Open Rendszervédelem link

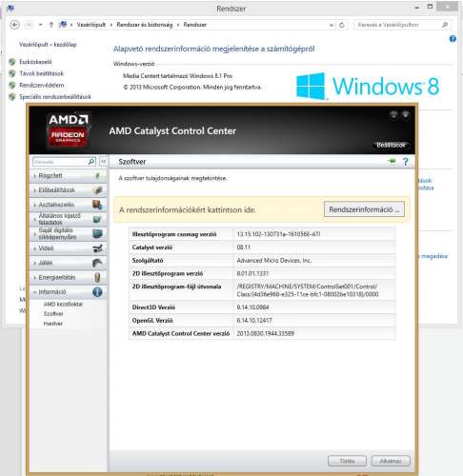(42, 85)
